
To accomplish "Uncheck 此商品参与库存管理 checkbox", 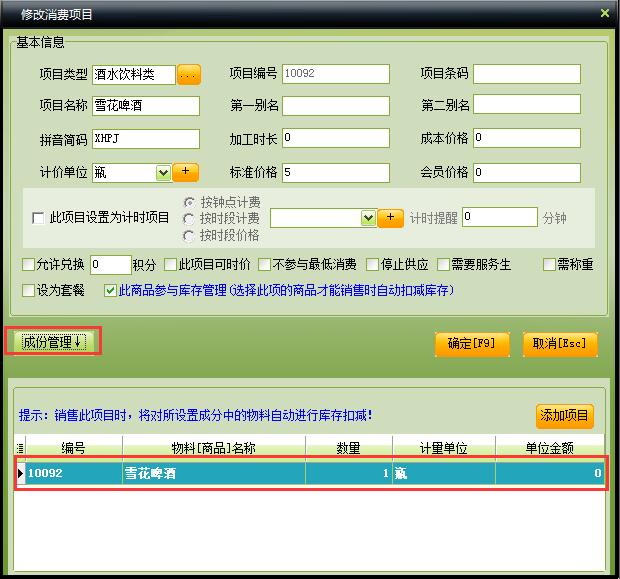I will pos(110,290).
